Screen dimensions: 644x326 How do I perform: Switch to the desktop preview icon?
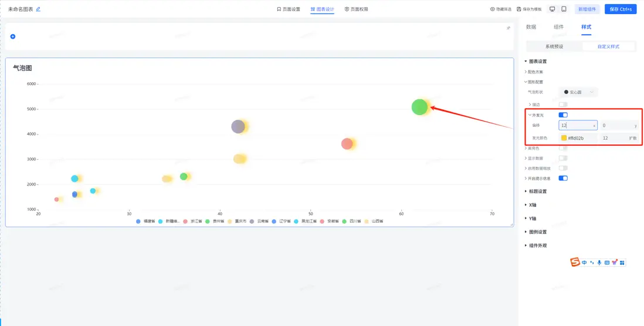(x=553, y=9)
